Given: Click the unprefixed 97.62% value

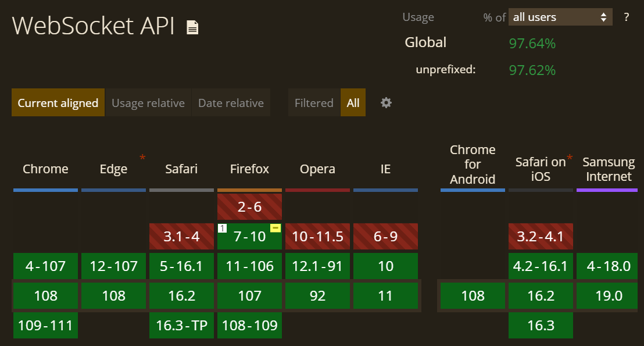Looking at the screenshot, I should (x=532, y=70).
